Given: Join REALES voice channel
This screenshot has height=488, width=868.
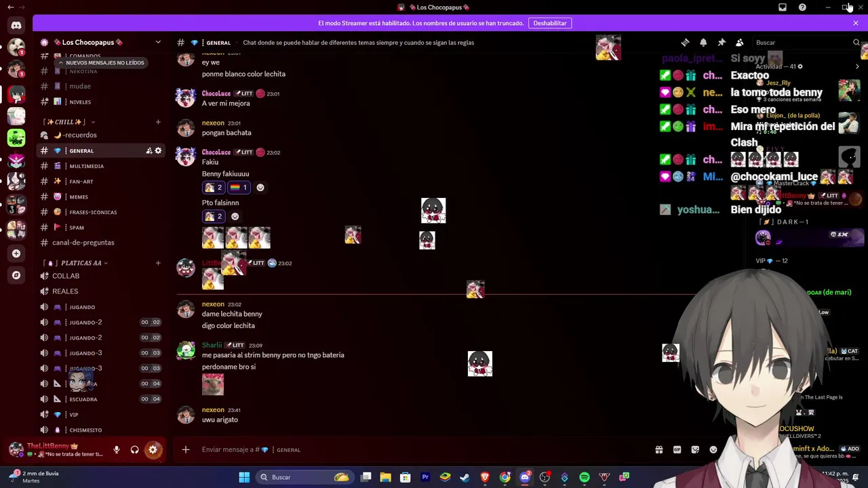Looking at the screenshot, I should pyautogui.click(x=101, y=291).
